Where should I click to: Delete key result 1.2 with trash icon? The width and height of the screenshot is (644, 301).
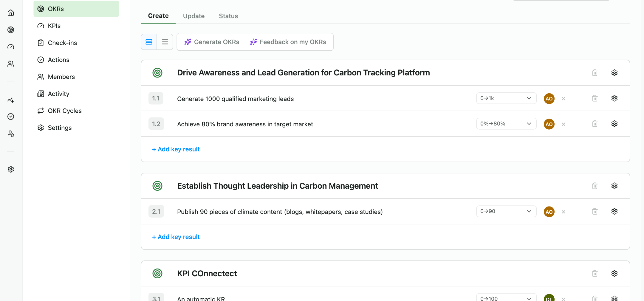pyautogui.click(x=595, y=124)
